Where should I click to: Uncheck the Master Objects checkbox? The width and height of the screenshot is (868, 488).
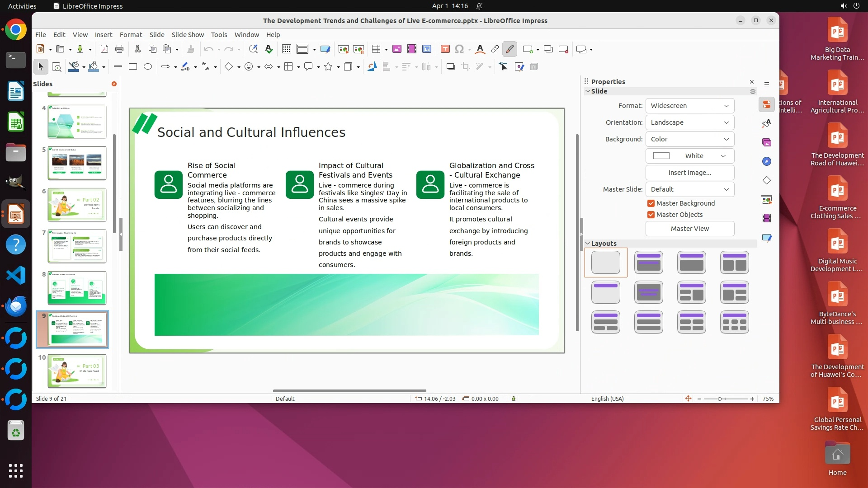651,215
